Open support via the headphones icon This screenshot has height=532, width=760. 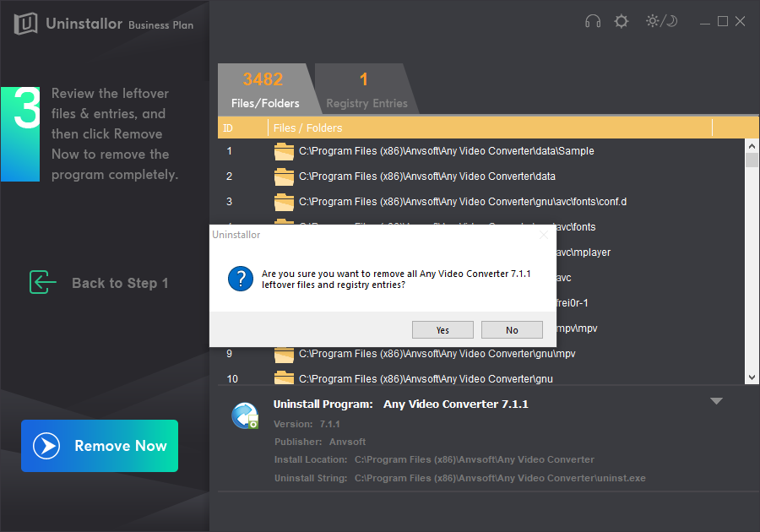pyautogui.click(x=592, y=21)
